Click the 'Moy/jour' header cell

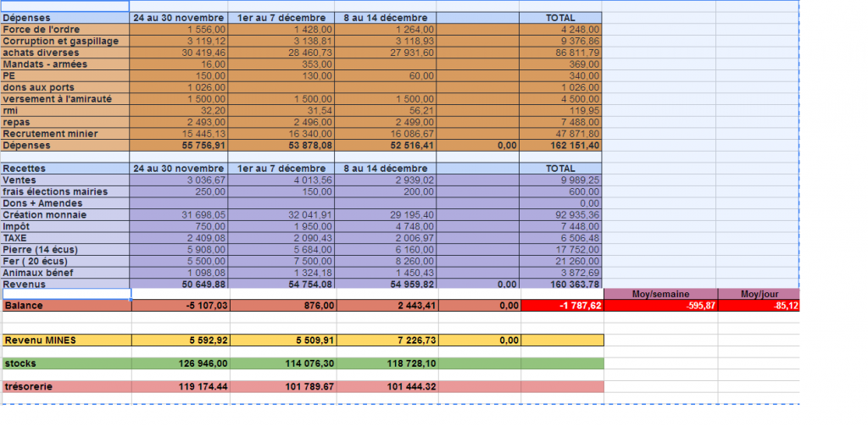click(x=759, y=295)
